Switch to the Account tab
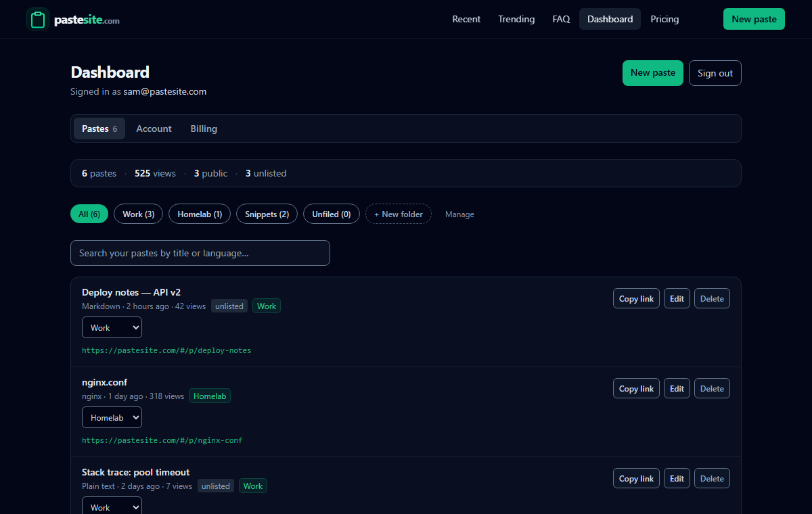 [154, 128]
